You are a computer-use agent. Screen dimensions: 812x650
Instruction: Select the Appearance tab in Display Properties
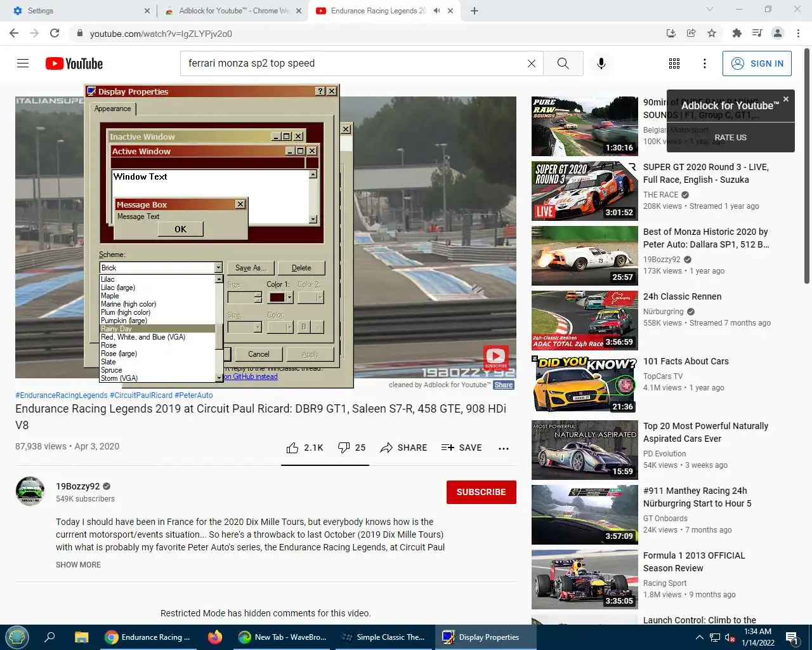coord(112,109)
